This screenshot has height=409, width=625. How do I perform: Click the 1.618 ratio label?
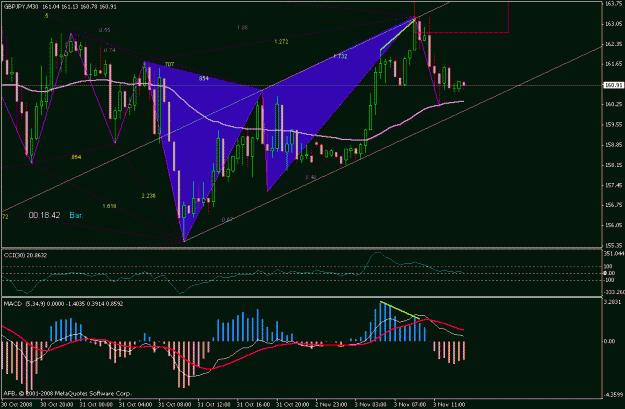(109, 206)
